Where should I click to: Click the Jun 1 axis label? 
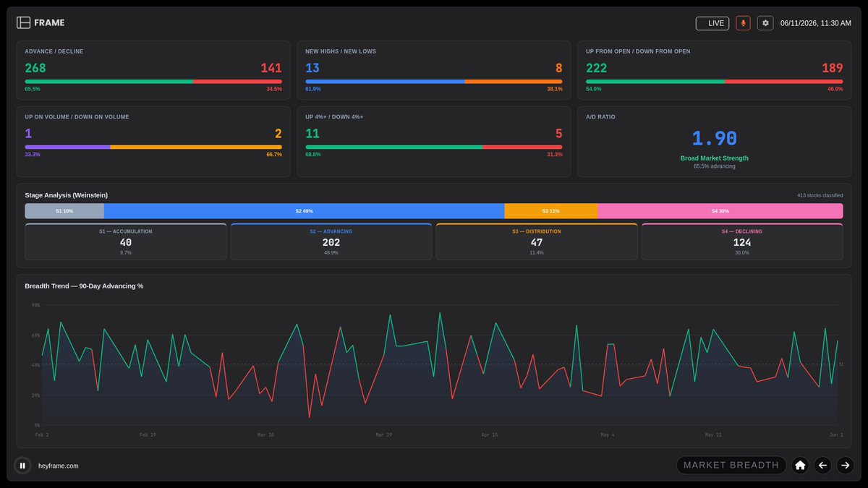836,435
